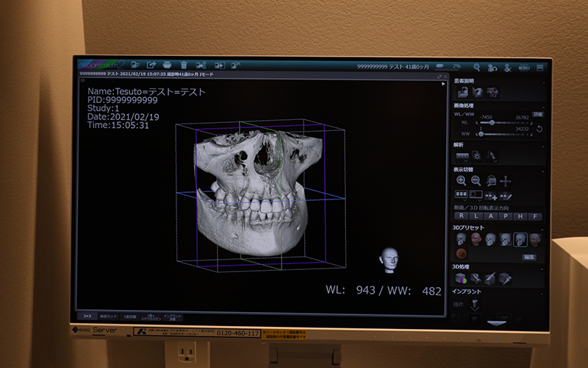Click the WL slider right arrow
This screenshot has height=368, width=588.
[531, 123]
